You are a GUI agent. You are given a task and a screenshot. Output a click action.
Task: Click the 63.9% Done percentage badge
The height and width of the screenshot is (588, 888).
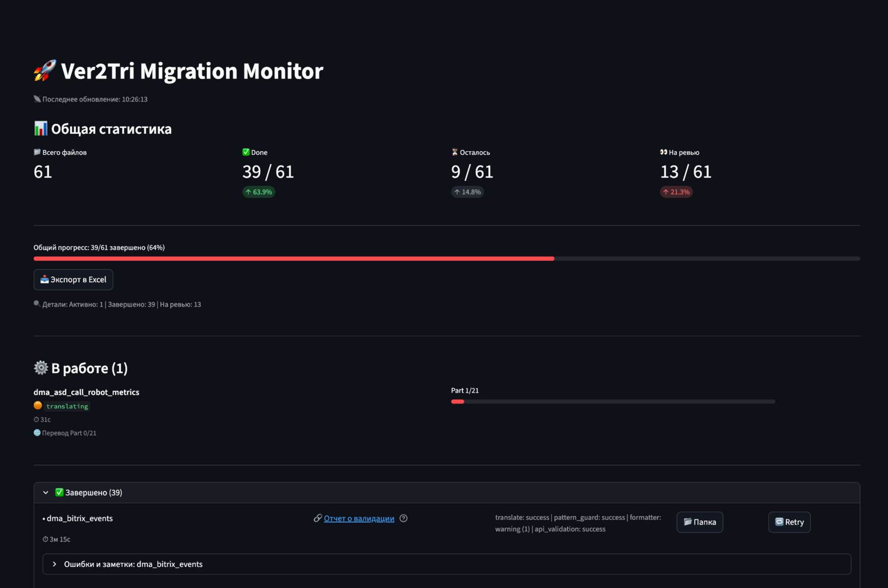[x=258, y=192]
